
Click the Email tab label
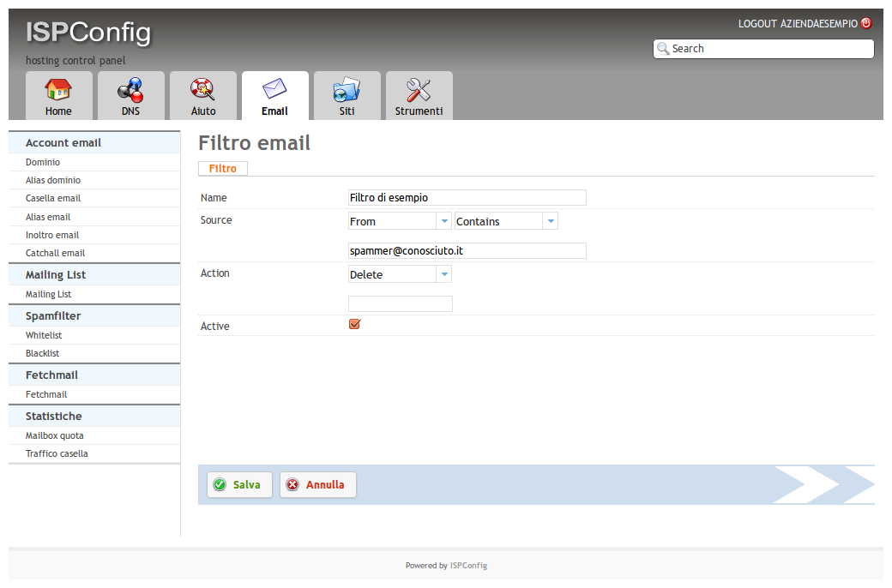pyautogui.click(x=274, y=111)
